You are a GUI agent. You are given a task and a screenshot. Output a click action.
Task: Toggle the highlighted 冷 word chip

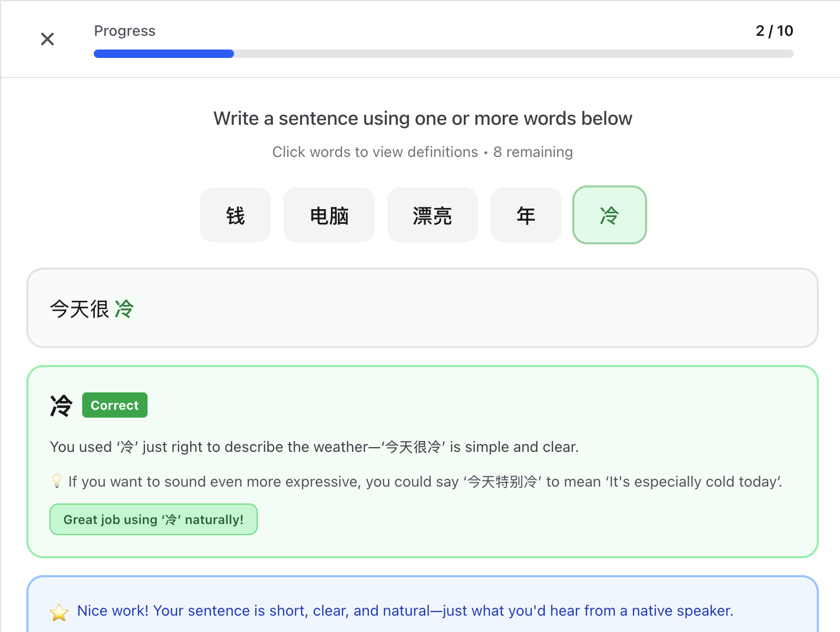point(609,215)
